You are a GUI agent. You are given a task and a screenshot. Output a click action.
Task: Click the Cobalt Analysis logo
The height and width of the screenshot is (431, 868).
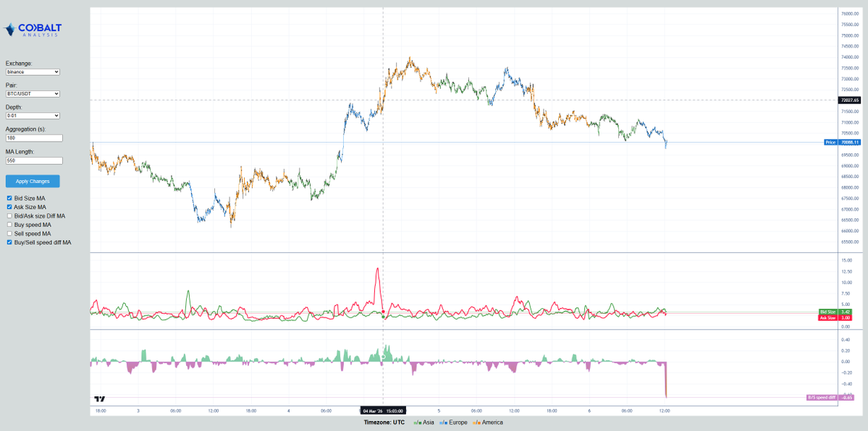tap(33, 30)
